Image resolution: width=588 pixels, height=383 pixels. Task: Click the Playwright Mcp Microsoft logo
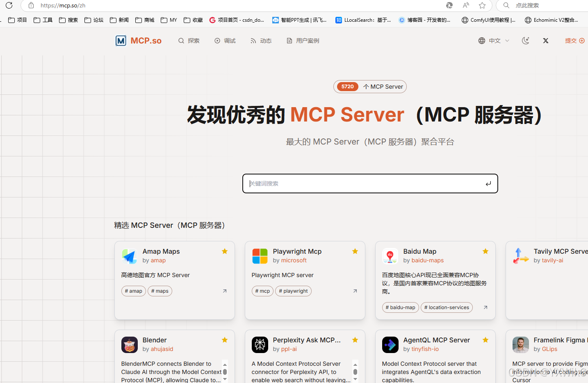(x=260, y=256)
